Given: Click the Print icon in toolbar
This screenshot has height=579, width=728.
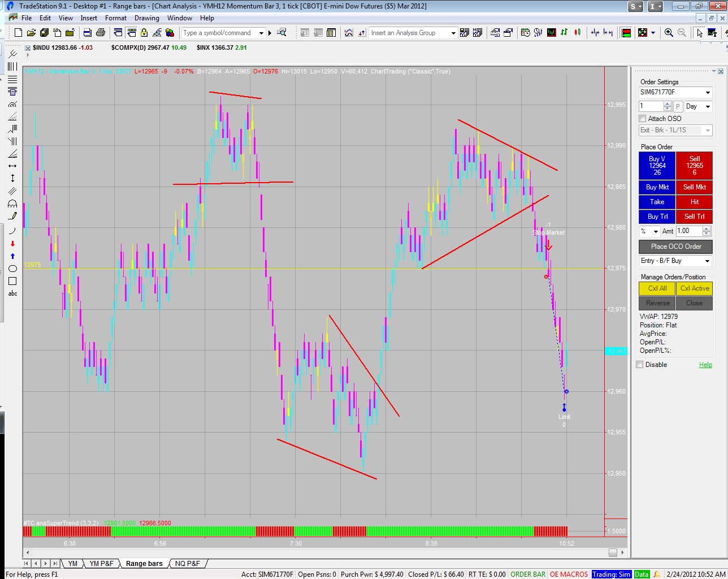Looking at the screenshot, I should tap(101, 33).
